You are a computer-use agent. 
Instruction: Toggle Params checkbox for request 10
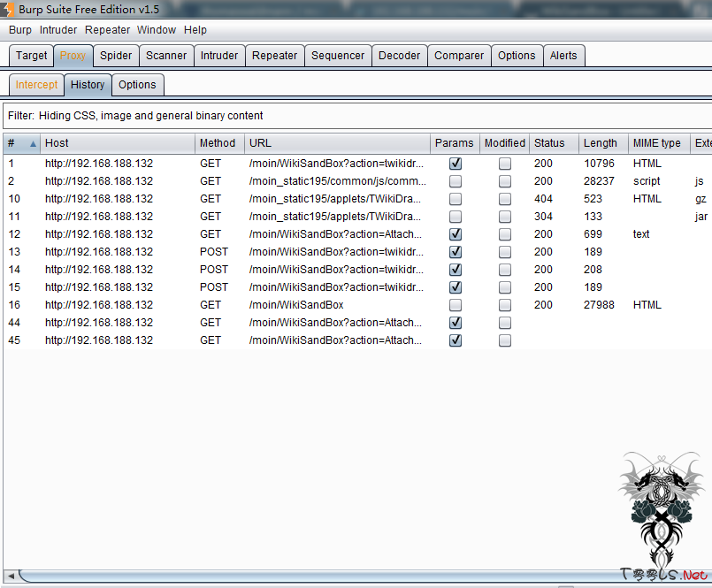click(x=456, y=199)
